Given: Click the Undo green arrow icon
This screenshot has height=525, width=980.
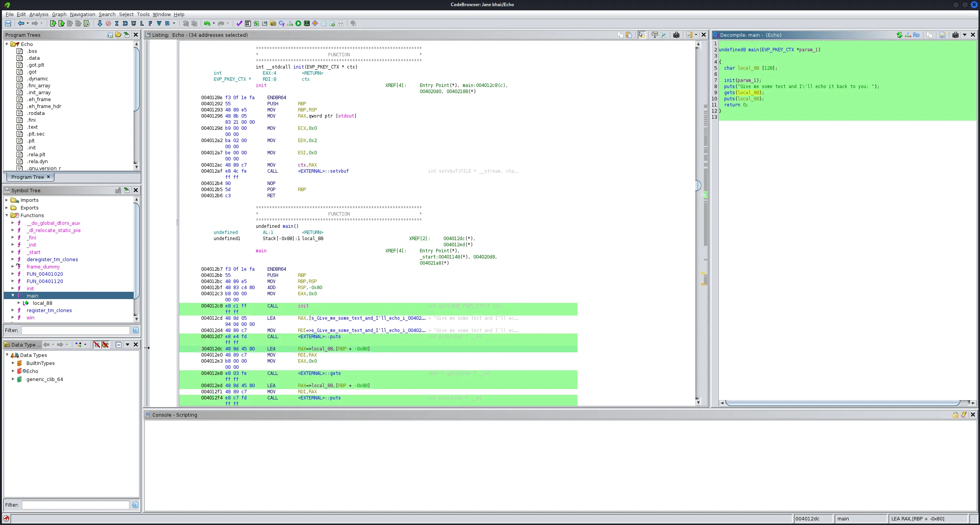Looking at the screenshot, I should coord(207,23).
